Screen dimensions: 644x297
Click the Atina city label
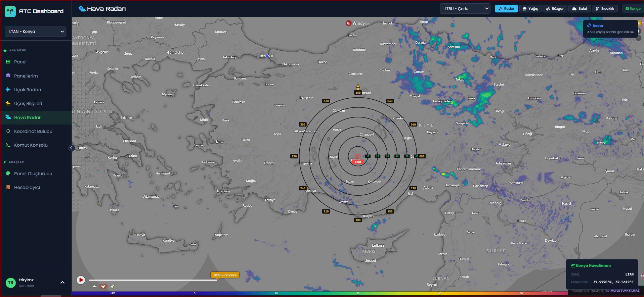133,156
